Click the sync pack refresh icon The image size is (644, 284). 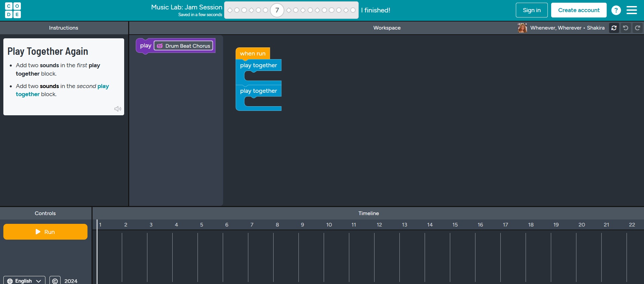coord(614,28)
